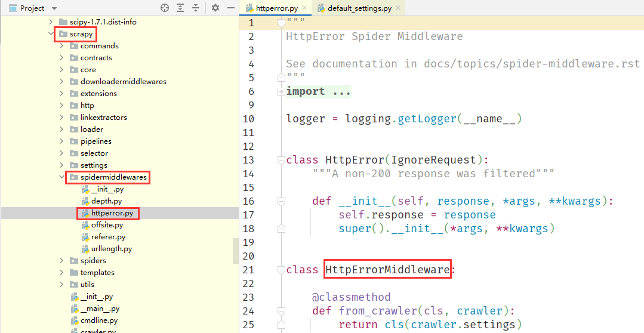
Task: Open the Project view dropdown
Action: coord(54,8)
